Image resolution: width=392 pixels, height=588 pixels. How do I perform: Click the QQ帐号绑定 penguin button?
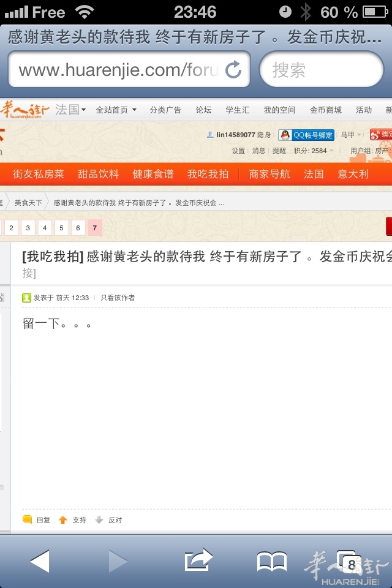point(306,135)
